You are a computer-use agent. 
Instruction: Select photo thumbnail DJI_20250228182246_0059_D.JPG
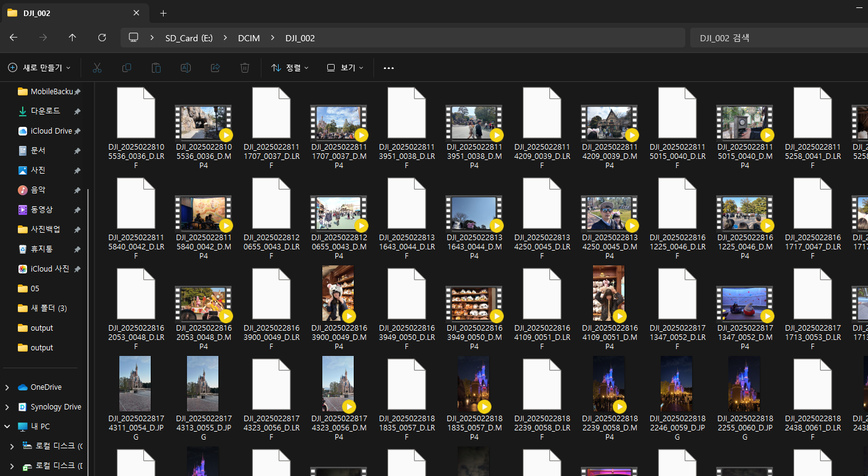click(677, 384)
